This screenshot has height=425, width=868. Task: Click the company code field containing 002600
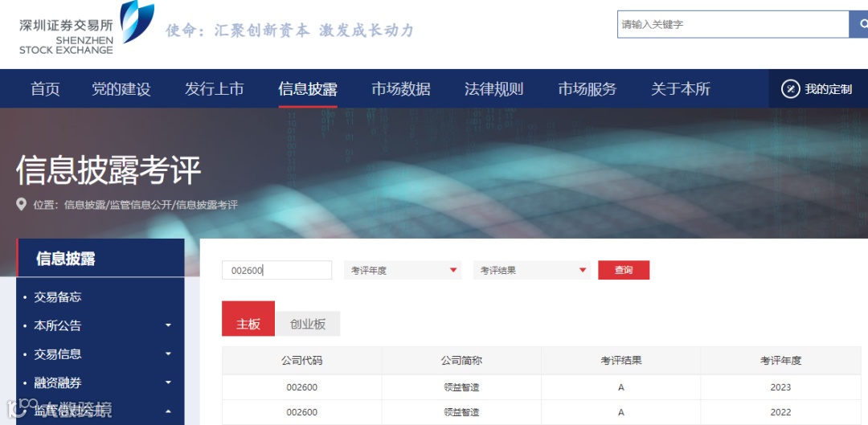tap(276, 270)
